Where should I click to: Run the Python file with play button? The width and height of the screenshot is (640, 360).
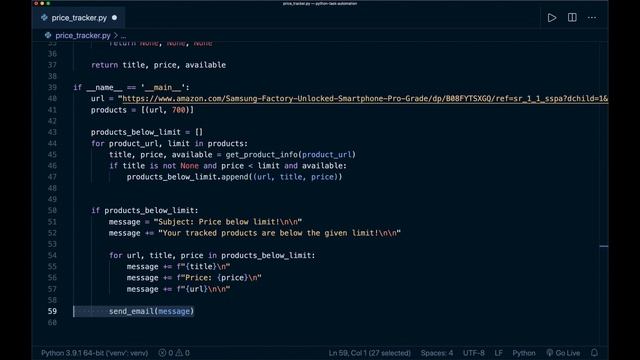[552, 18]
